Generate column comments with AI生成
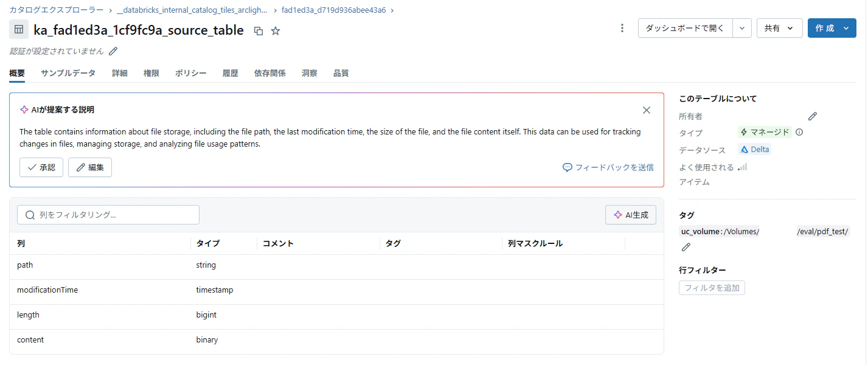Image resolution: width=868 pixels, height=365 pixels. tap(631, 214)
